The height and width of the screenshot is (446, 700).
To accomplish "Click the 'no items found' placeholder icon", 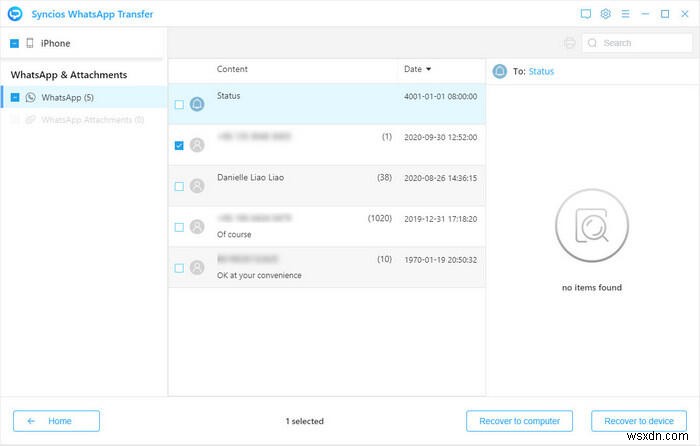I will tap(592, 225).
